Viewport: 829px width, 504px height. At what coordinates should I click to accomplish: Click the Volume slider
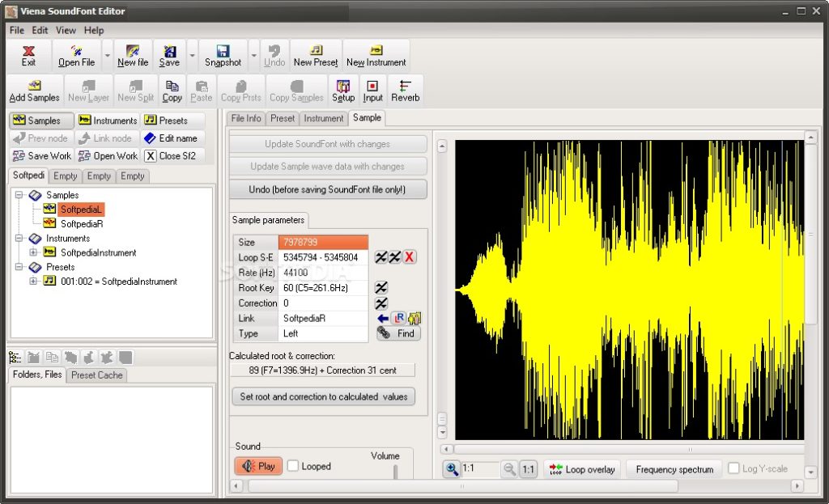(395, 472)
